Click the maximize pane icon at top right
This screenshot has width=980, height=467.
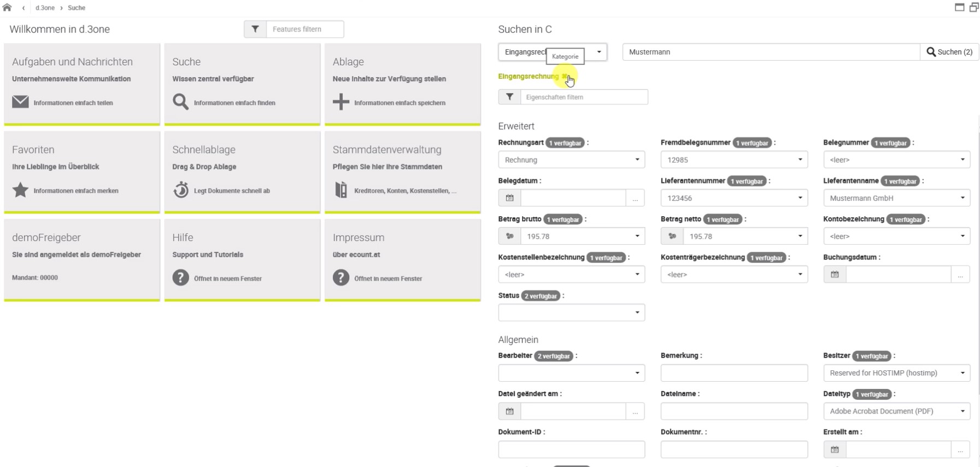[959, 7]
